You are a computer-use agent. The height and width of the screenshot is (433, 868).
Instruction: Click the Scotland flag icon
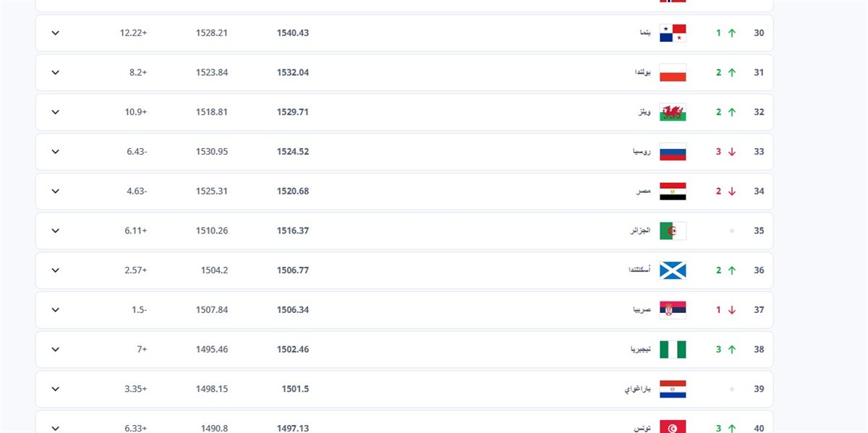click(x=672, y=270)
